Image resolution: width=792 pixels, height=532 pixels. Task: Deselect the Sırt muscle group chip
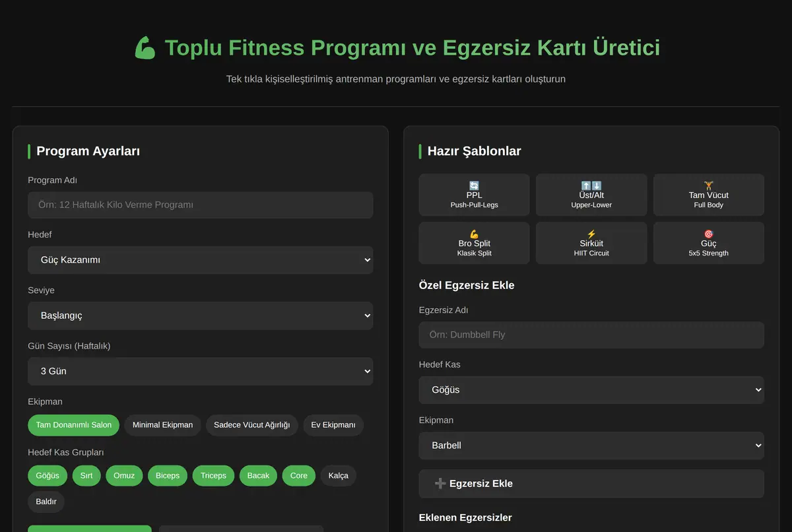point(86,475)
